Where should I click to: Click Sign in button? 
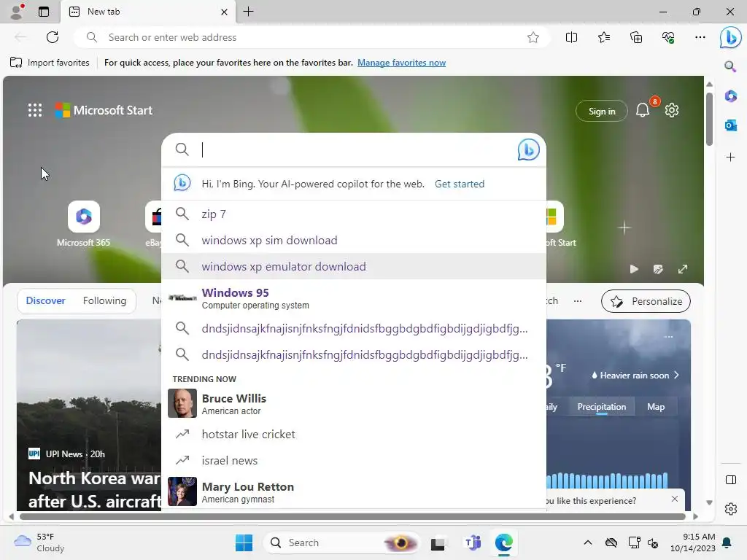[x=602, y=111]
